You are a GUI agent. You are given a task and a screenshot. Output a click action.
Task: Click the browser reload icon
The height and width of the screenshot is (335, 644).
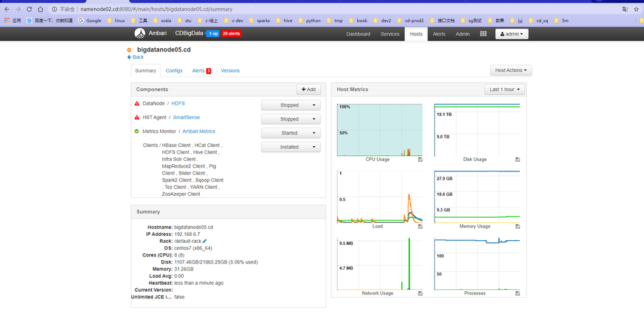[29, 9]
